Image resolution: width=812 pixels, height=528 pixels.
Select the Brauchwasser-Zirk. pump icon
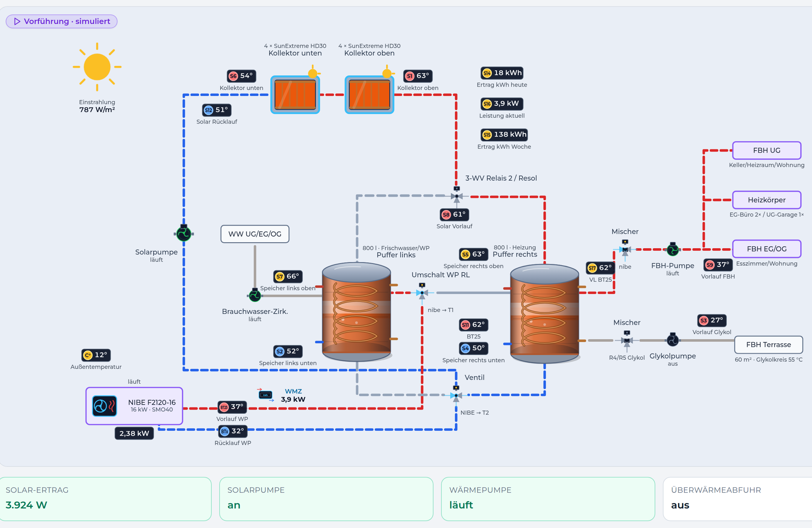(x=255, y=295)
